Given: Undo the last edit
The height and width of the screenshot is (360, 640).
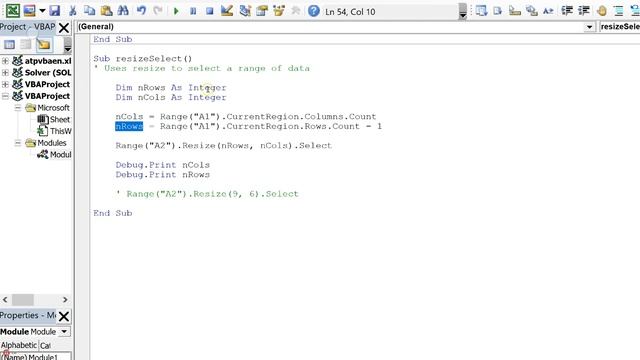Looking at the screenshot, I should coord(141,11).
